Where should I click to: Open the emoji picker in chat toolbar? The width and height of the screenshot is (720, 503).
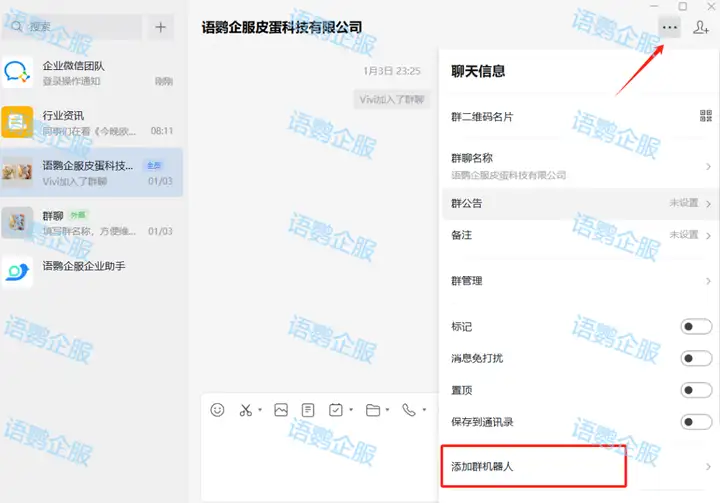click(217, 410)
